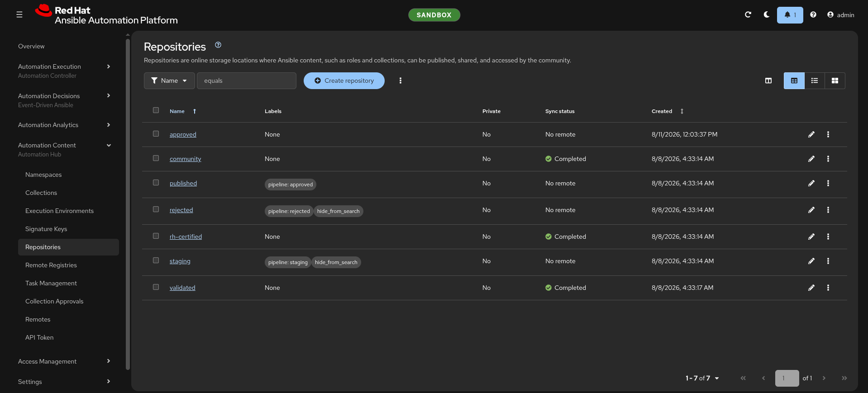Open manage columns icon
The width and height of the screenshot is (868, 393).
point(768,80)
